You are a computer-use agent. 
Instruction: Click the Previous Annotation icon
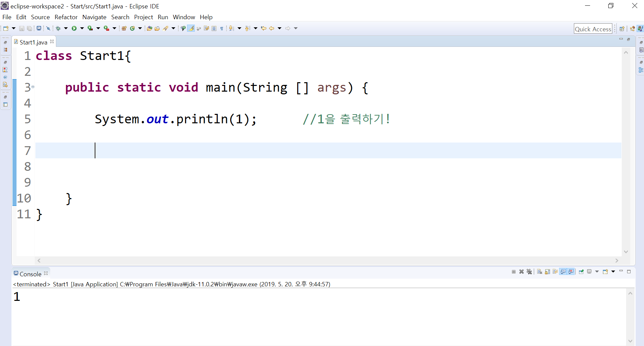pos(248,28)
